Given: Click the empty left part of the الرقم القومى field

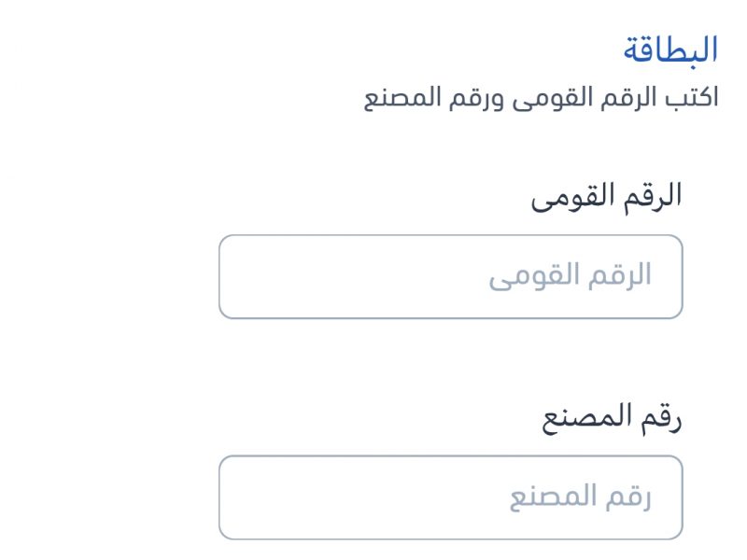Looking at the screenshot, I should pos(333,276).
